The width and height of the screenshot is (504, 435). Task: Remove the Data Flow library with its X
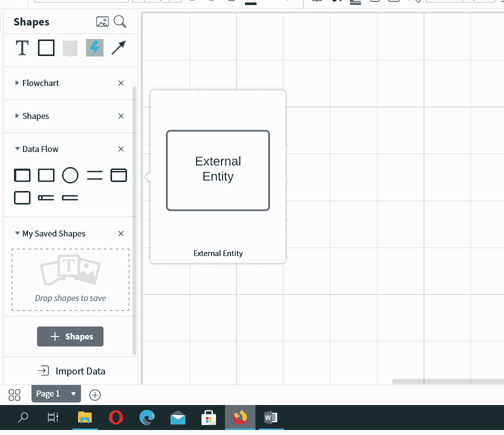[121, 149]
